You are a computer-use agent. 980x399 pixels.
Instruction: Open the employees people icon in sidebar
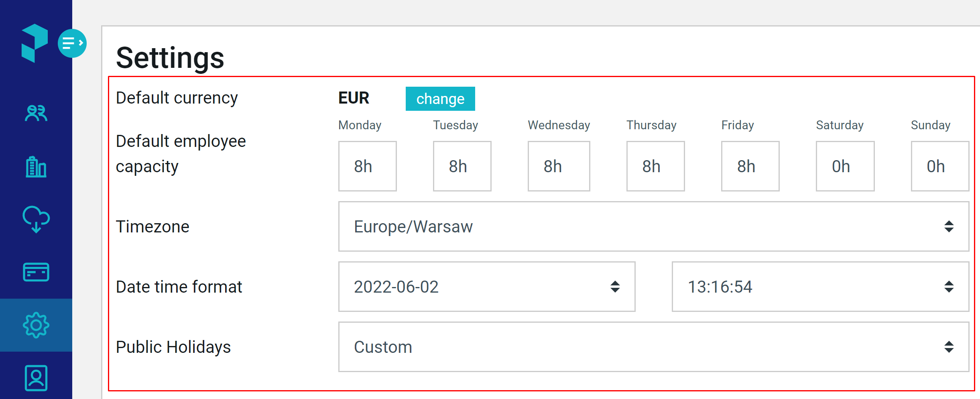point(36,113)
